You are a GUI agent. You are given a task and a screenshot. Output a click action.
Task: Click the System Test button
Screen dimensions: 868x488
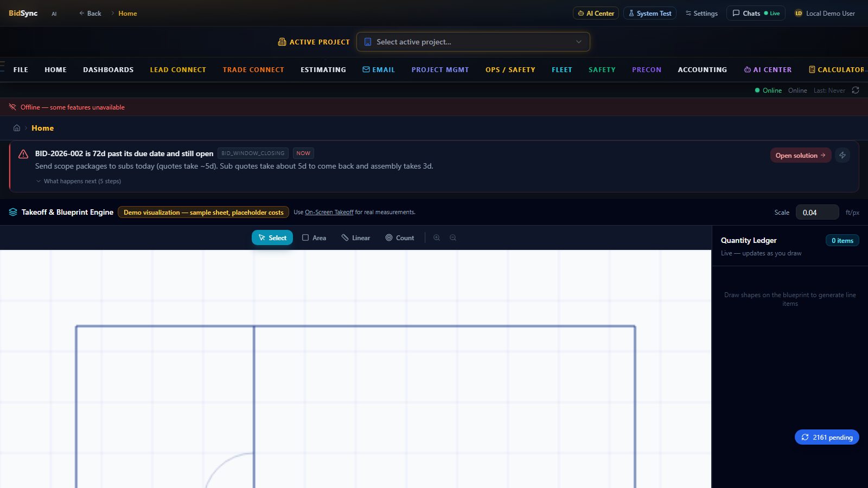point(650,13)
